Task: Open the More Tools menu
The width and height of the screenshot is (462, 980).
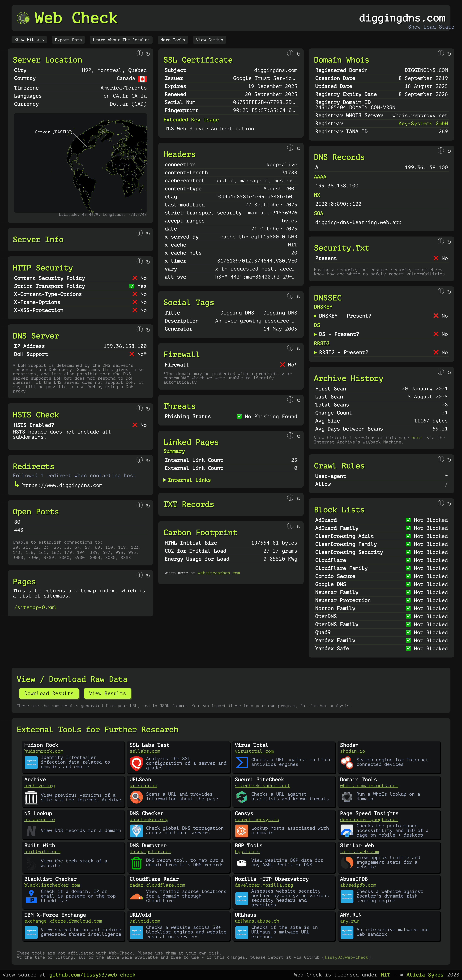Action: click(173, 40)
